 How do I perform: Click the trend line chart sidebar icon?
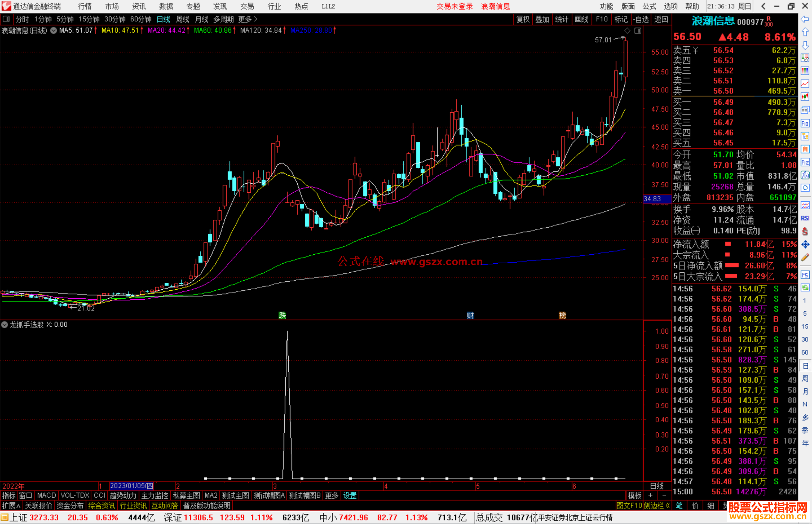[x=805, y=84]
